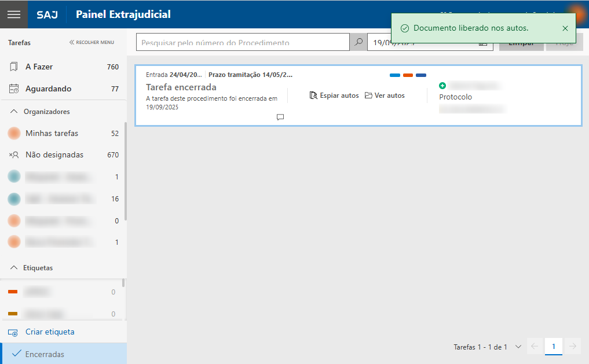Click the Minhas tarefas avatar

point(14,133)
